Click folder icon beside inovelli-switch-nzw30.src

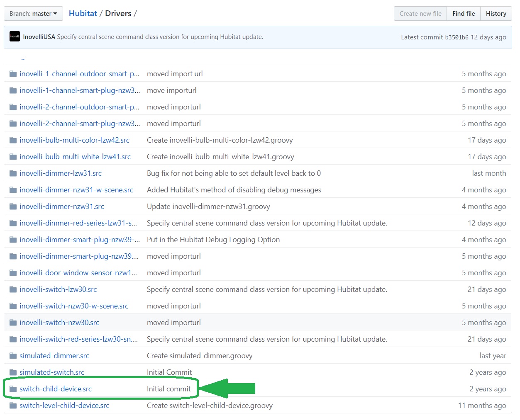tap(13, 323)
